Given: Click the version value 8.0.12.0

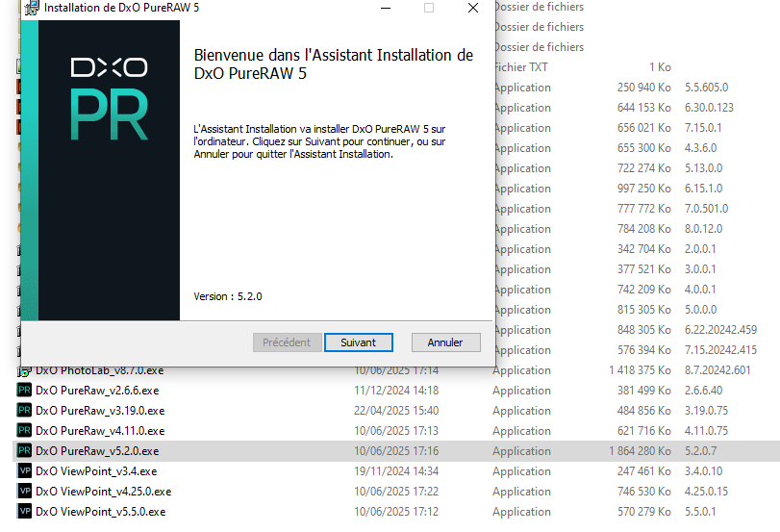Looking at the screenshot, I should pyautogui.click(x=703, y=229).
